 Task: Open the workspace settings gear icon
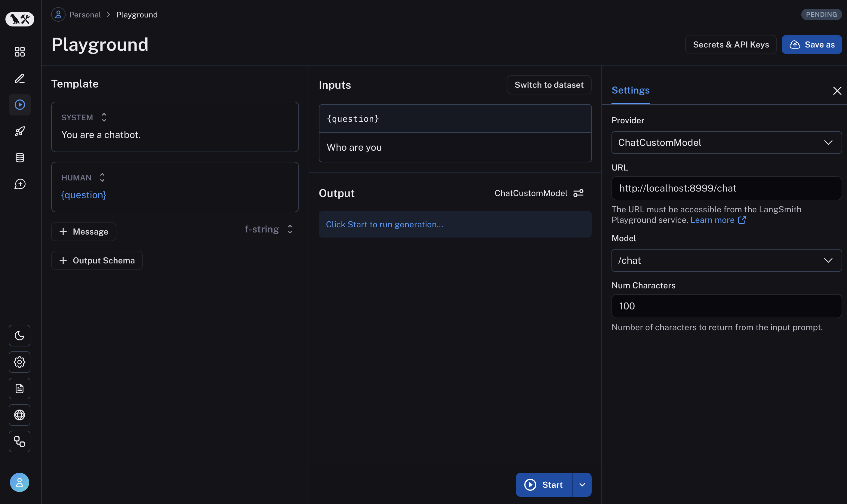click(x=19, y=362)
